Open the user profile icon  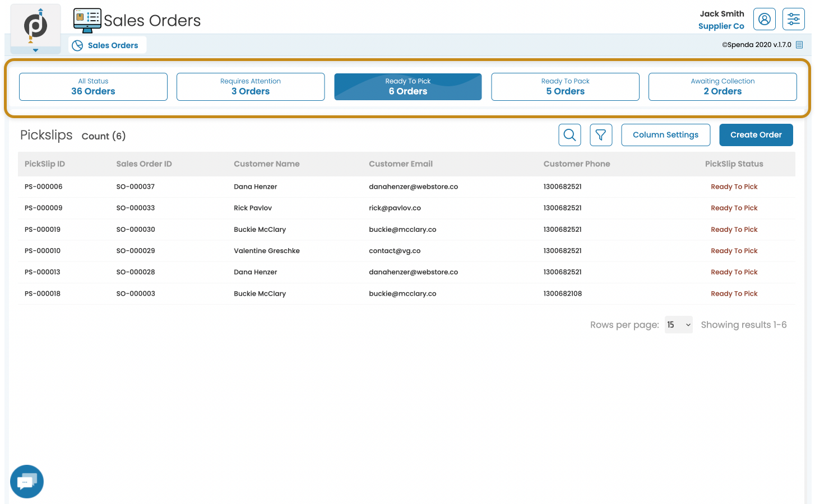[764, 19]
